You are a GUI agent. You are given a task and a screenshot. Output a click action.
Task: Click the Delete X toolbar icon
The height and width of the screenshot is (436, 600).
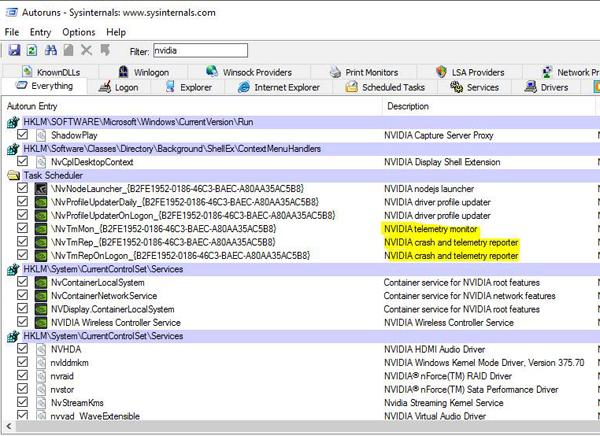(x=86, y=50)
